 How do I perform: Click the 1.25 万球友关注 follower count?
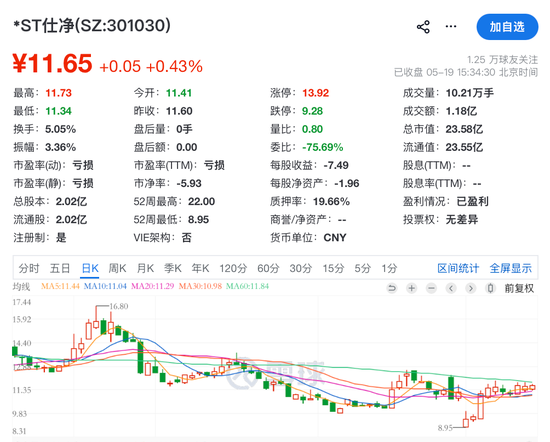coord(502,60)
